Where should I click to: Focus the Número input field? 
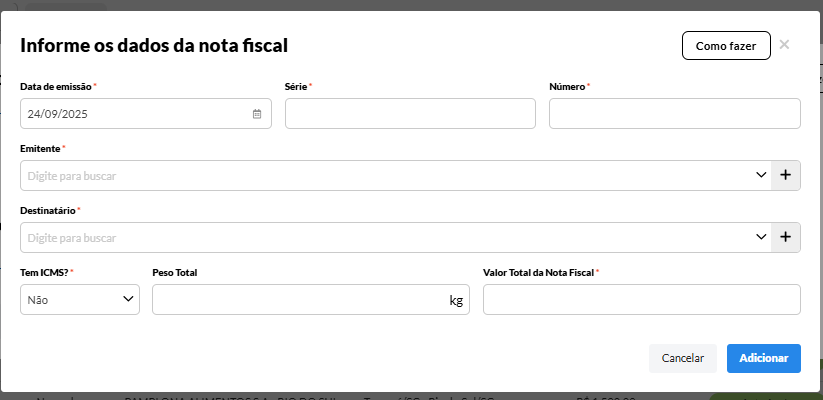675,114
